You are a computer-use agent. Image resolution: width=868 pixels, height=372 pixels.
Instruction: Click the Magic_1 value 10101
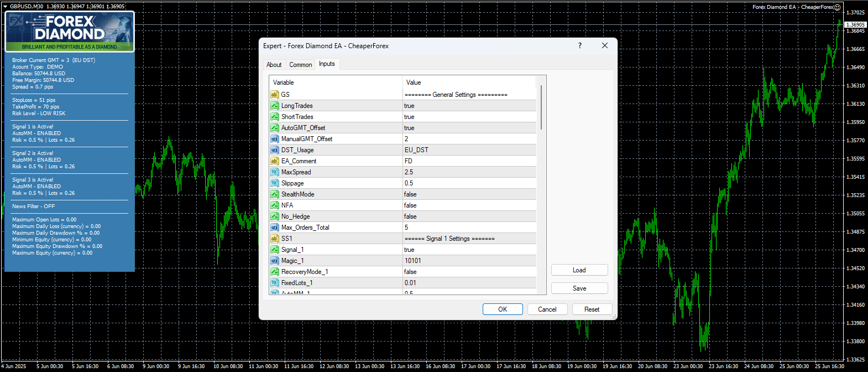[413, 261]
